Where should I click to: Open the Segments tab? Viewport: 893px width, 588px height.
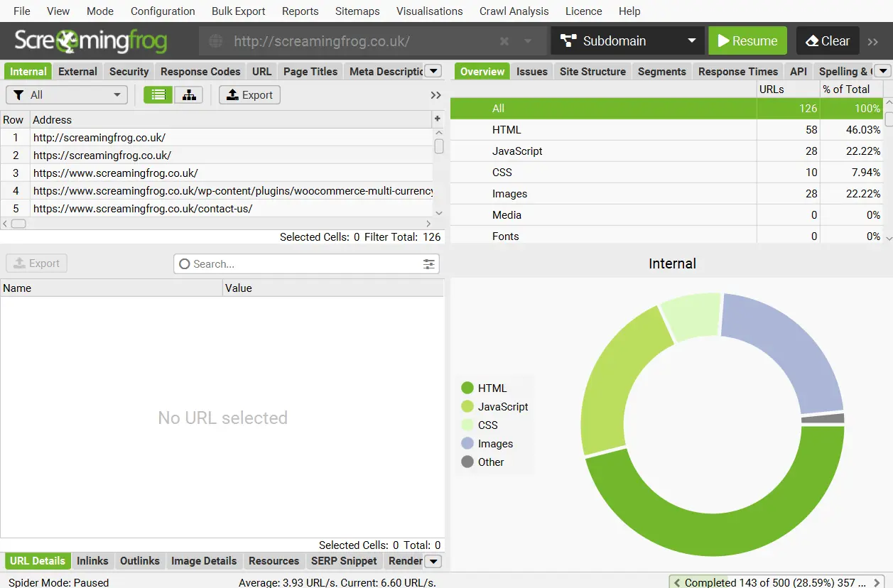(x=662, y=71)
